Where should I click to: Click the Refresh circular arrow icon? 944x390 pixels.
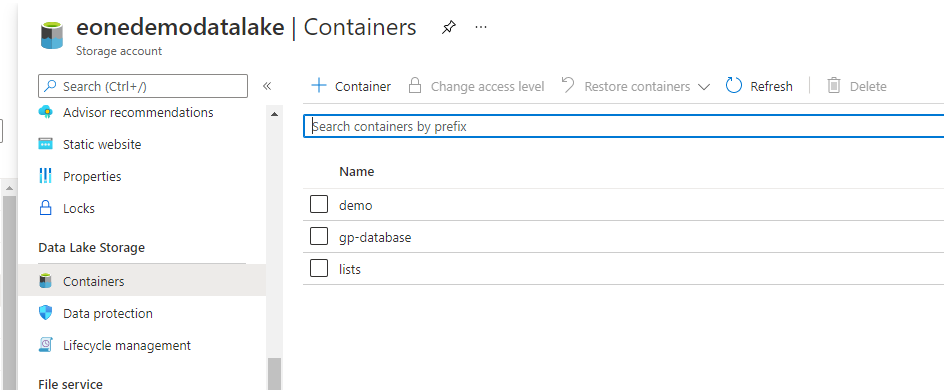(x=734, y=85)
